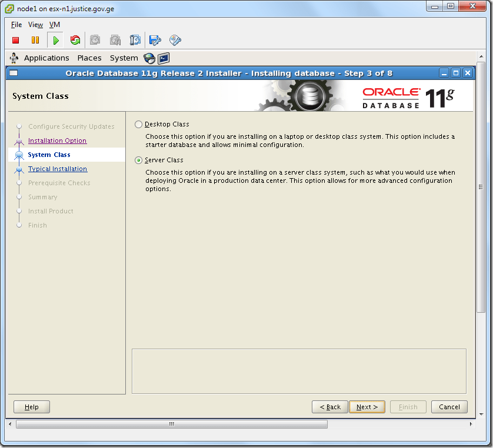The height and width of the screenshot is (448, 493).
Task: Select the Server Class radio button
Action: [138, 160]
